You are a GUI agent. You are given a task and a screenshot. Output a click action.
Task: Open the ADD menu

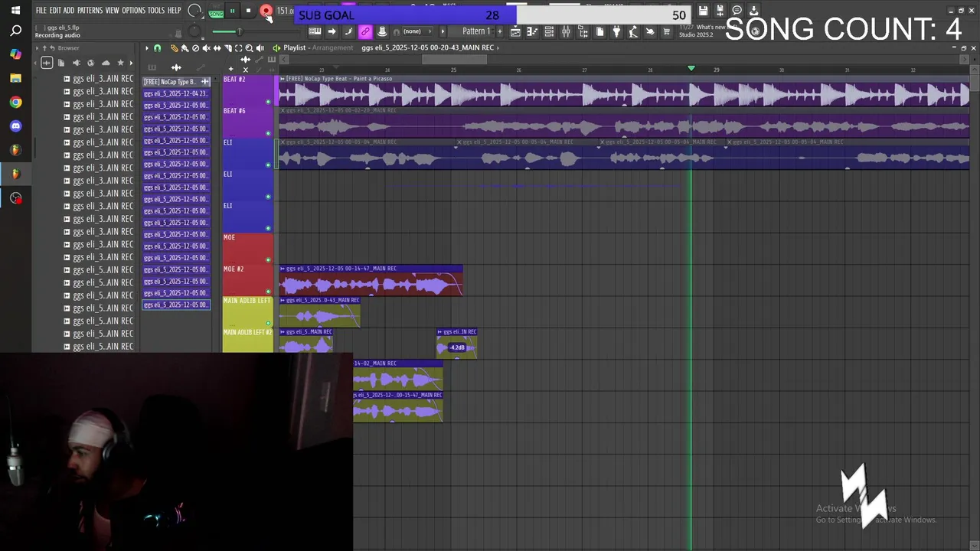click(x=69, y=11)
